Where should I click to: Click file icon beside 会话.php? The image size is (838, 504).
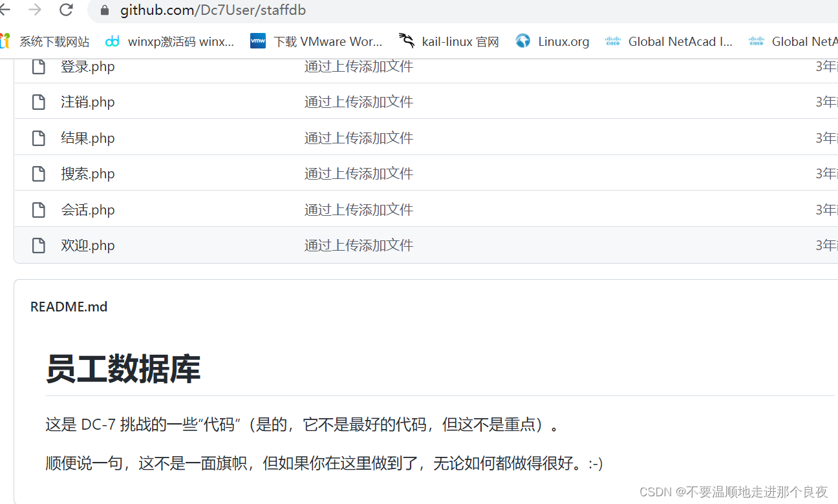pyautogui.click(x=39, y=210)
